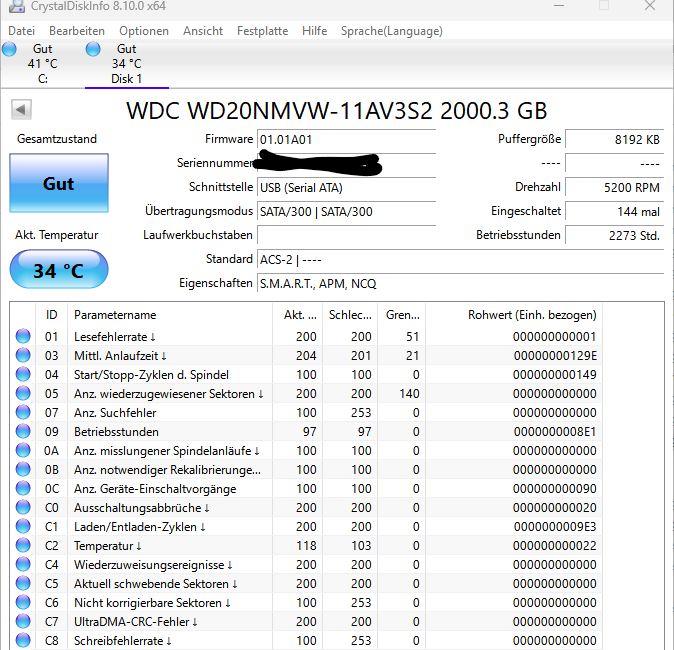Click the Firmware field 01.01A01
The image size is (674, 650).
(346, 140)
